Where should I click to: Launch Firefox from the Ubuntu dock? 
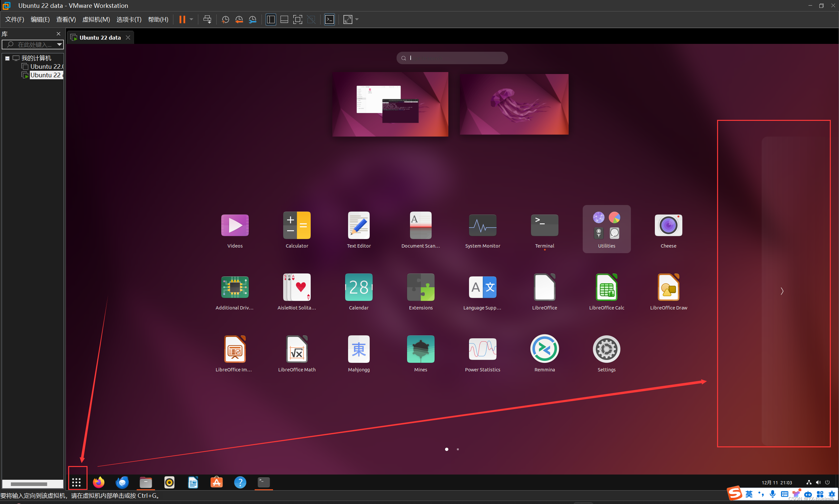coord(98,482)
